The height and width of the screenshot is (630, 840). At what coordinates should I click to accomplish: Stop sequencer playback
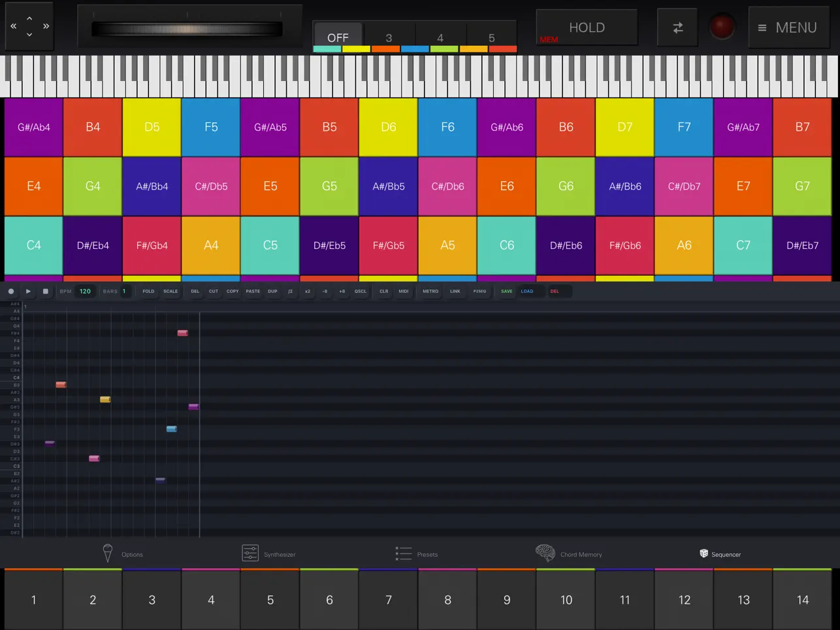click(x=45, y=291)
